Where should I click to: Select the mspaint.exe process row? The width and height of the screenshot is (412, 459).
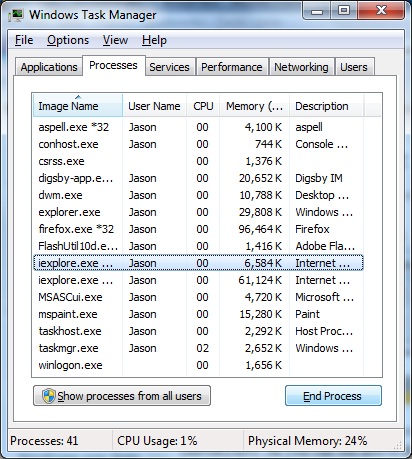point(198,314)
